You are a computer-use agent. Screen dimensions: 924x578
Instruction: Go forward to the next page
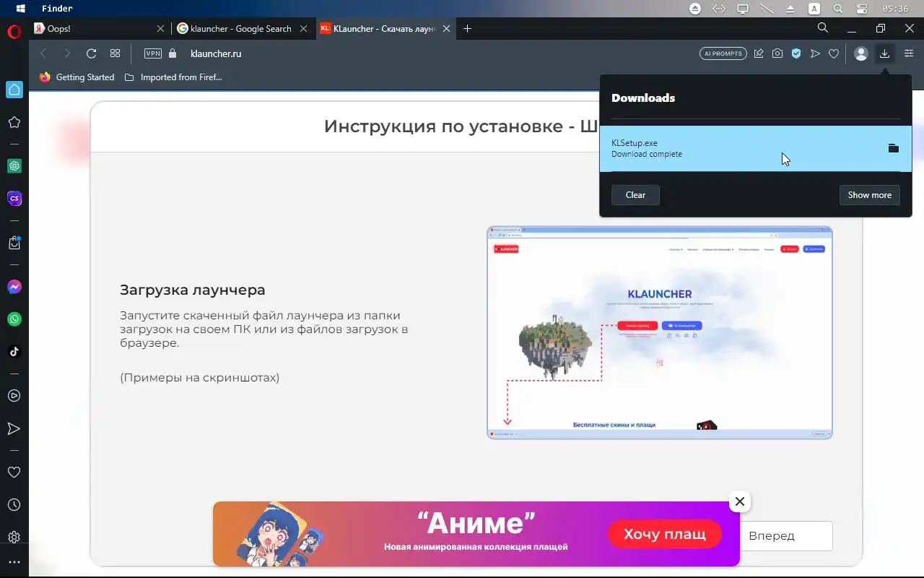(x=67, y=53)
